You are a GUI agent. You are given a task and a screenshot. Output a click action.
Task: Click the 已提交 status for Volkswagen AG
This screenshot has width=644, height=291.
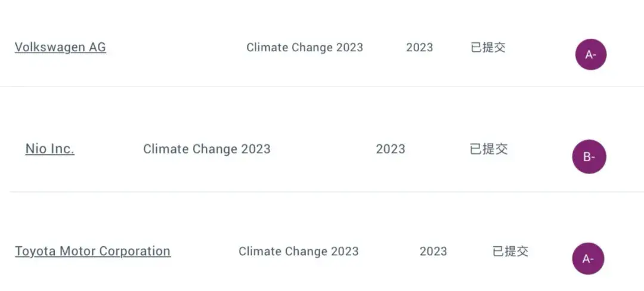click(488, 47)
